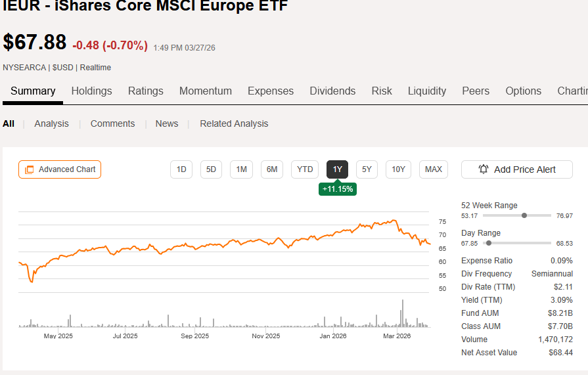Viewport: 588px width, 375px height.
Task: Click the bell icon for price alert
Action: 484,169
